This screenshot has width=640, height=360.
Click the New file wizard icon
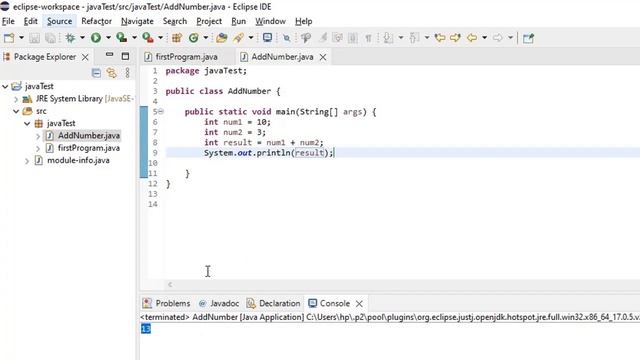(x=9, y=38)
